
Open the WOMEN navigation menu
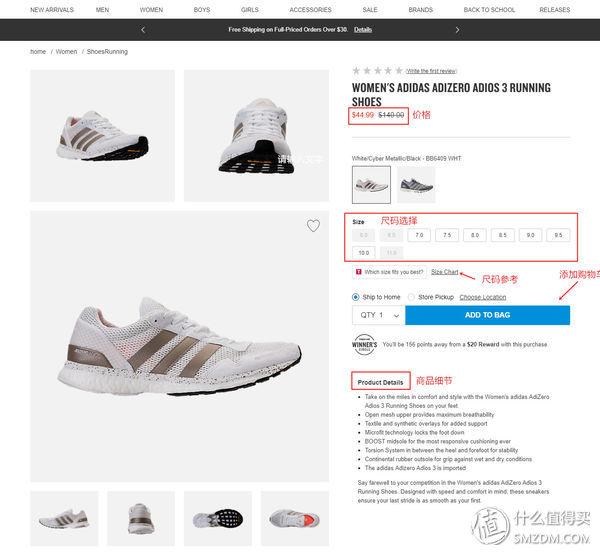click(x=151, y=10)
